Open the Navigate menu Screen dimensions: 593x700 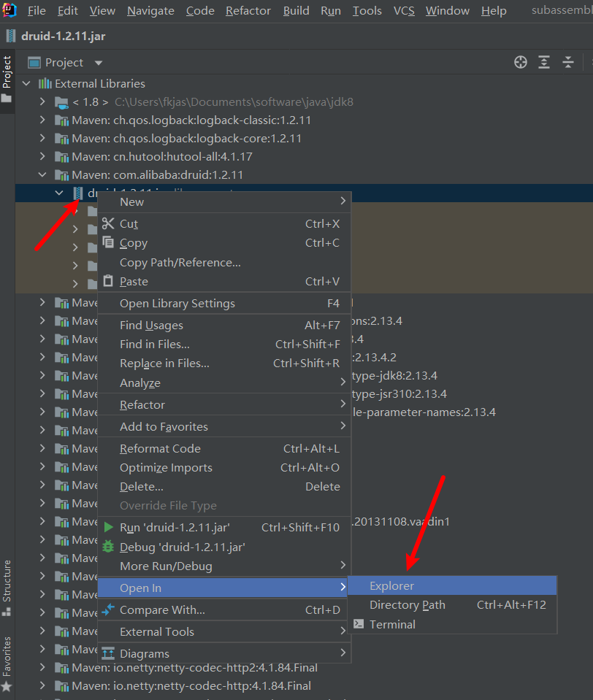point(150,11)
